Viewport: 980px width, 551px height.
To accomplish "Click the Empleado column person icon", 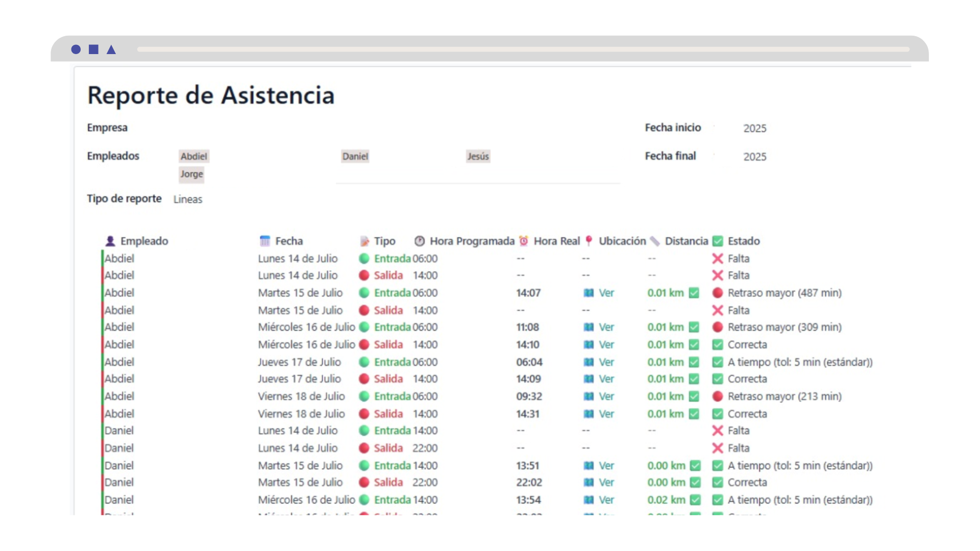I will 110,241.
